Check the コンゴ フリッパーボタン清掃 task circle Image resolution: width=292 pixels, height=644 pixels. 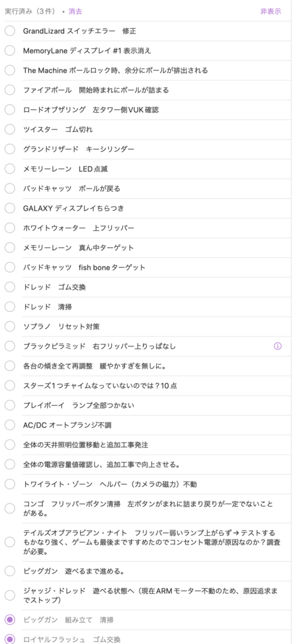pyautogui.click(x=10, y=508)
